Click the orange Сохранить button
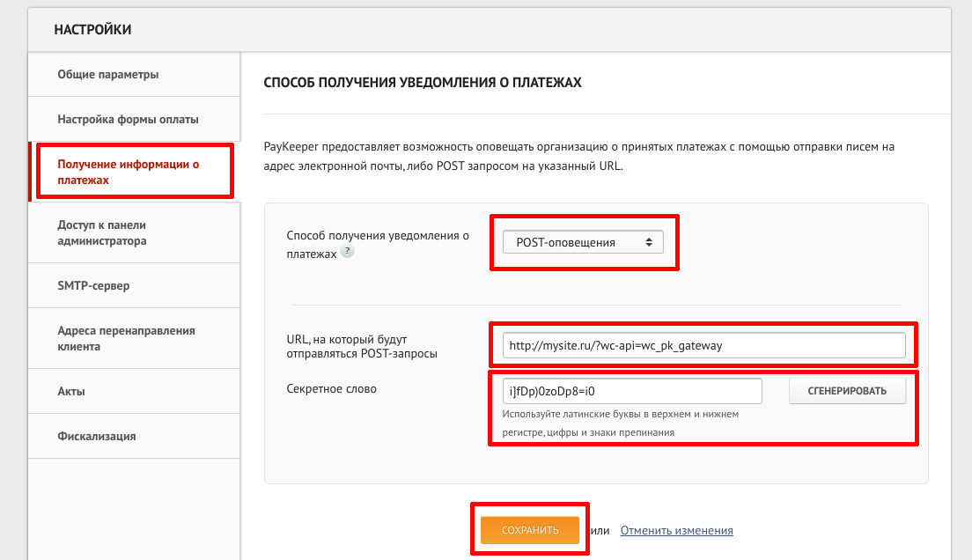The width and height of the screenshot is (972, 560). tap(529, 530)
